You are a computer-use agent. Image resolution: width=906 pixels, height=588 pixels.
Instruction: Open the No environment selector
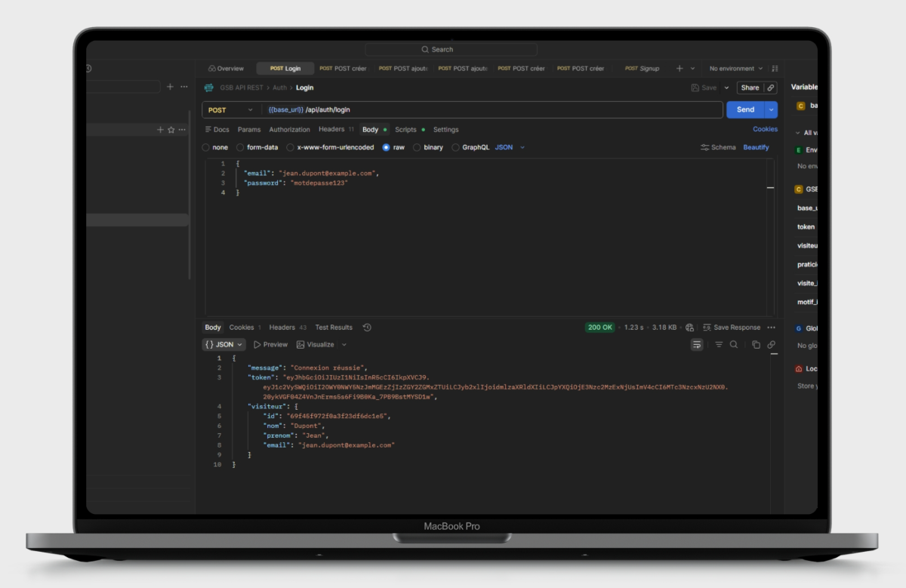coord(736,69)
